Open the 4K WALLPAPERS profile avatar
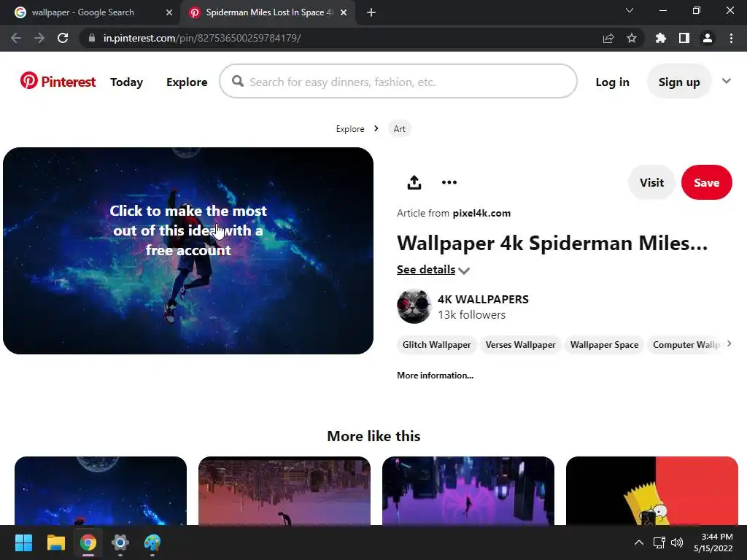Screen dimensions: 747x560 click(x=414, y=306)
